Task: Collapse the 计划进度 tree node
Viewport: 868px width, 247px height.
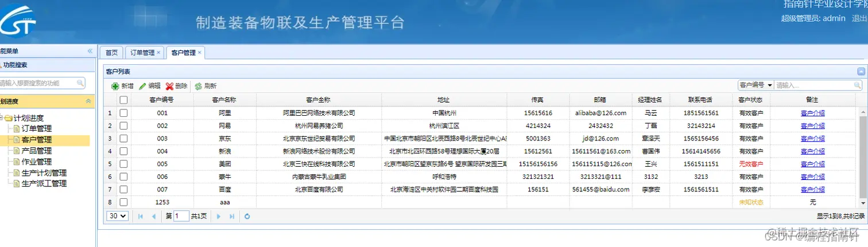Action: point(2,118)
